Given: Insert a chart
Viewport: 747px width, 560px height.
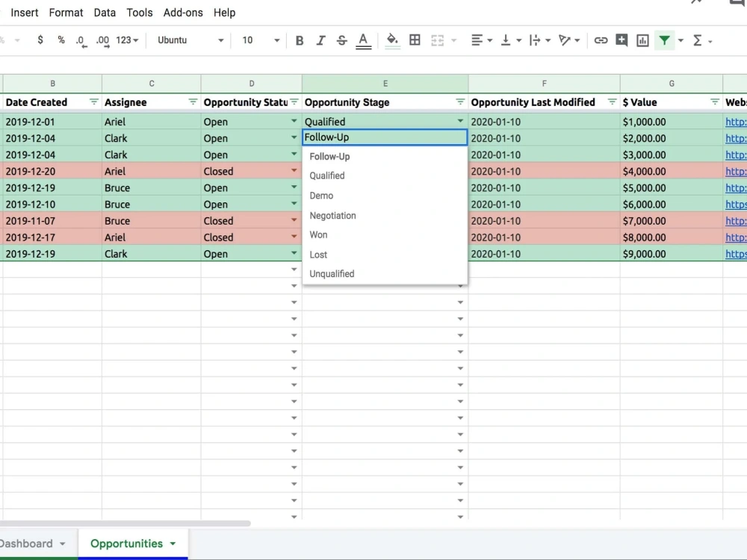Looking at the screenshot, I should coord(642,40).
